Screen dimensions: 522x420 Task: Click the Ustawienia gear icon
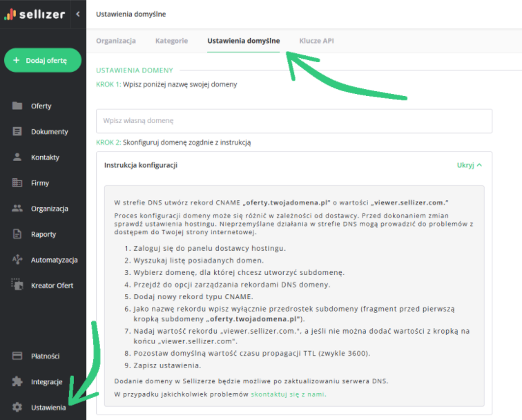coord(17,408)
